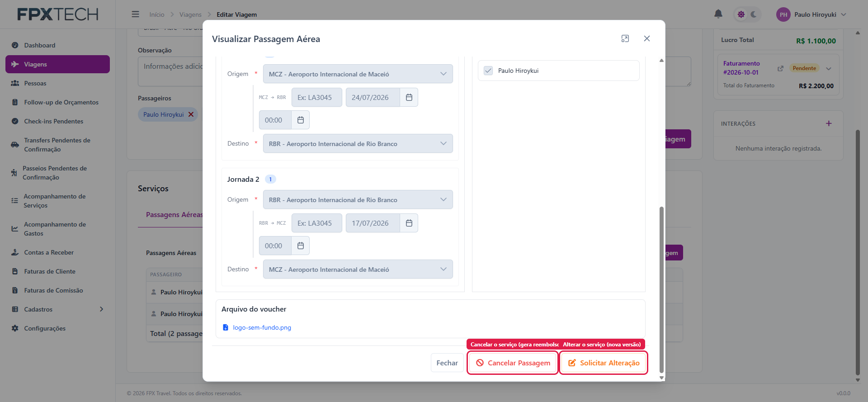The height and width of the screenshot is (402, 868).
Task: Remove passenger Paulo Hiroykui chip X
Action: pos(191,114)
